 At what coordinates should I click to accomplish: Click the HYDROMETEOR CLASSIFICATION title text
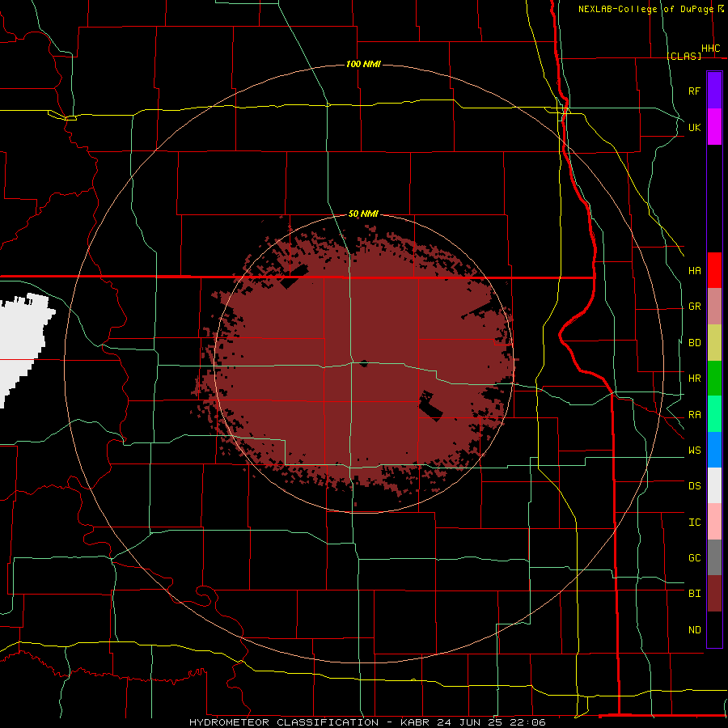(284, 722)
